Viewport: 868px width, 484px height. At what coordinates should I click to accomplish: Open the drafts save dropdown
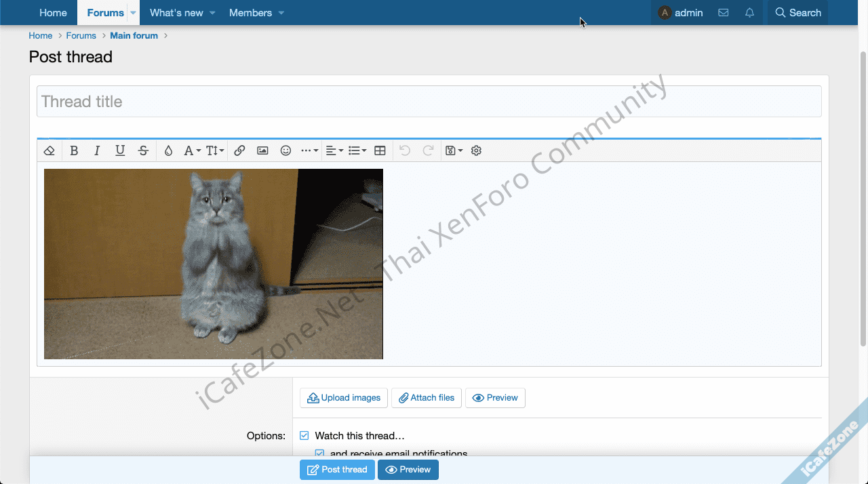[453, 150]
